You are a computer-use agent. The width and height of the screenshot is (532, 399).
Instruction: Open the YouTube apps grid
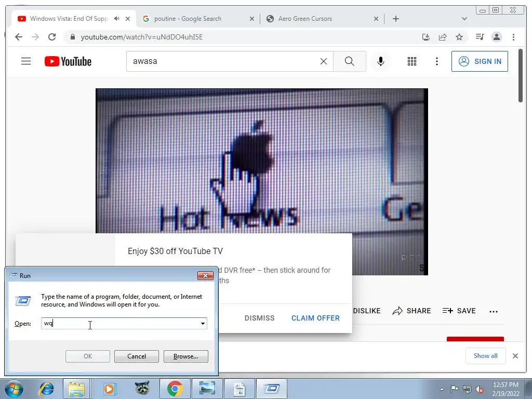tap(412, 61)
